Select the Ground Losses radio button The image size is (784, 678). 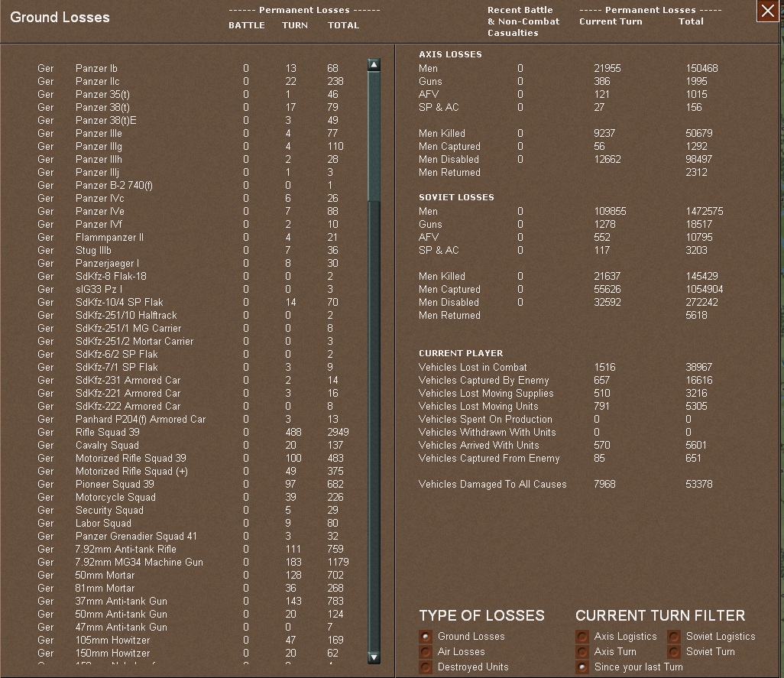[426, 637]
